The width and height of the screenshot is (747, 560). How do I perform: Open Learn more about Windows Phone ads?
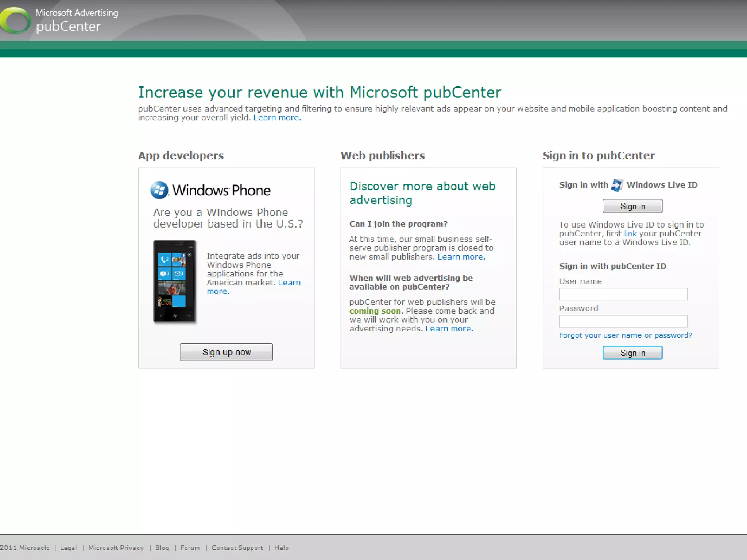[x=289, y=283]
